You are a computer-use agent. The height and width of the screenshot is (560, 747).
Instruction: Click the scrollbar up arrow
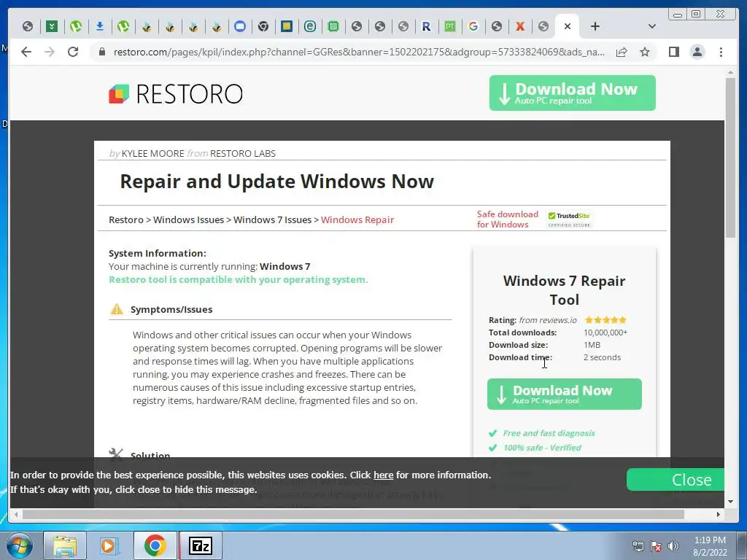coord(730,72)
